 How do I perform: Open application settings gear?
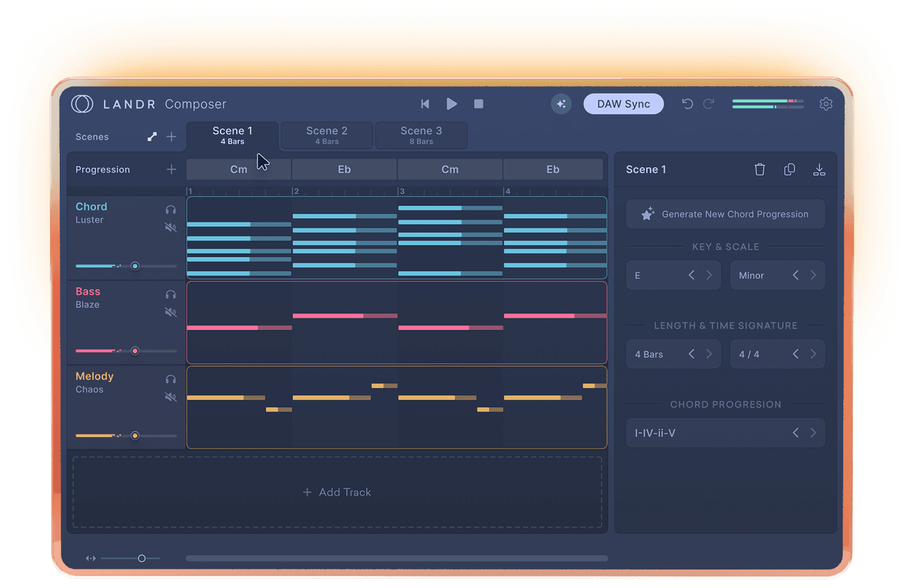click(826, 104)
